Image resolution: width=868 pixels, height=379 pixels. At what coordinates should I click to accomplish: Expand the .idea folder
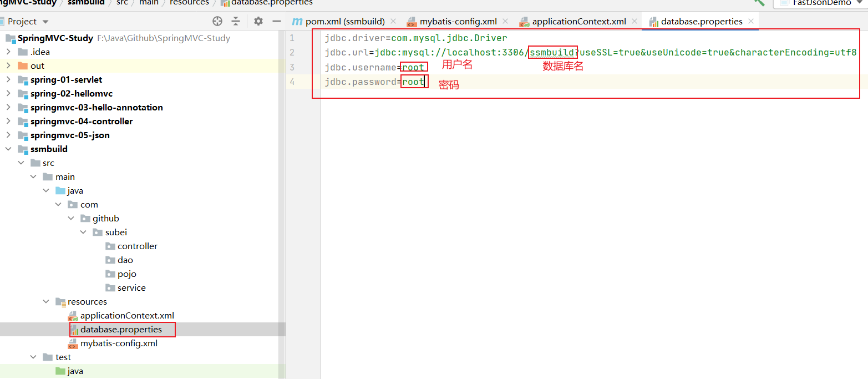tap(8, 52)
